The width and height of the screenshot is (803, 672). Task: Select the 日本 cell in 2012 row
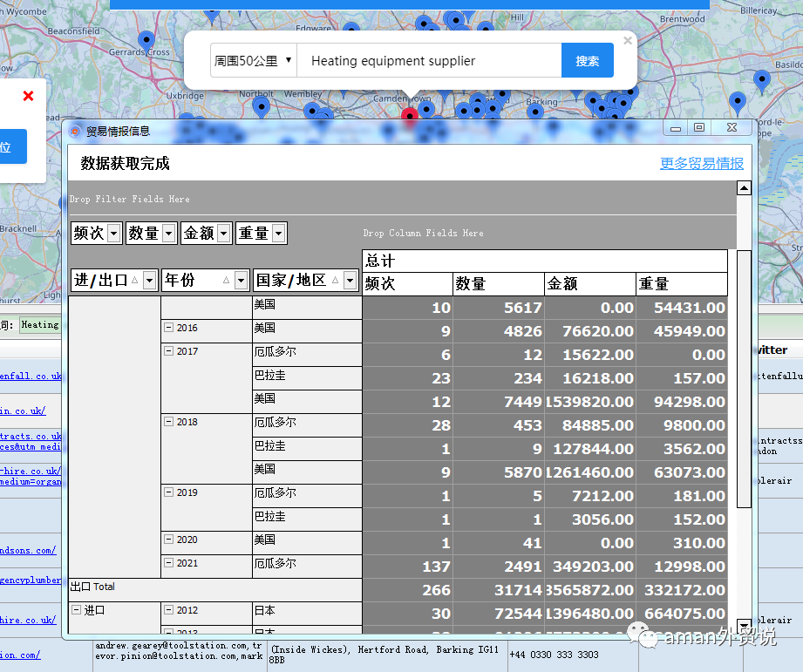pos(307,614)
